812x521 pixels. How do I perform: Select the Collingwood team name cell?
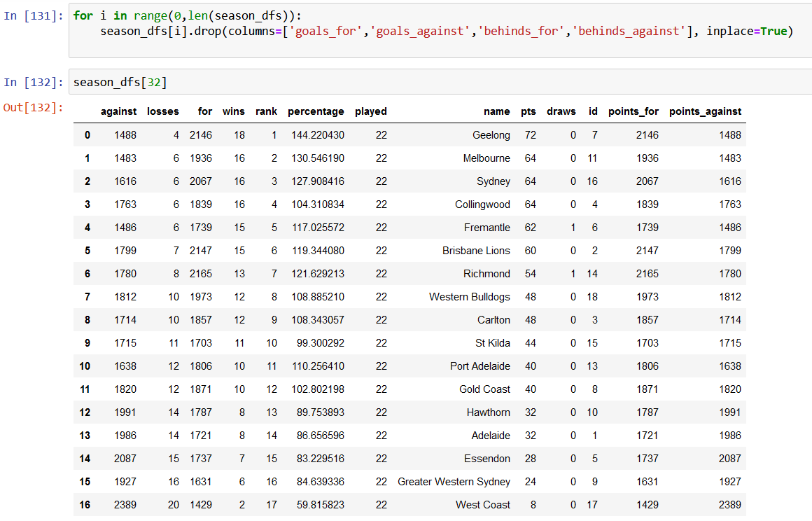[x=482, y=204]
